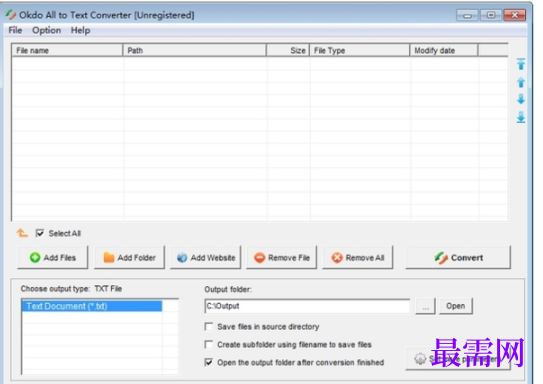The image size is (543, 384).
Task: Click into the Output folder path field
Action: coord(307,306)
